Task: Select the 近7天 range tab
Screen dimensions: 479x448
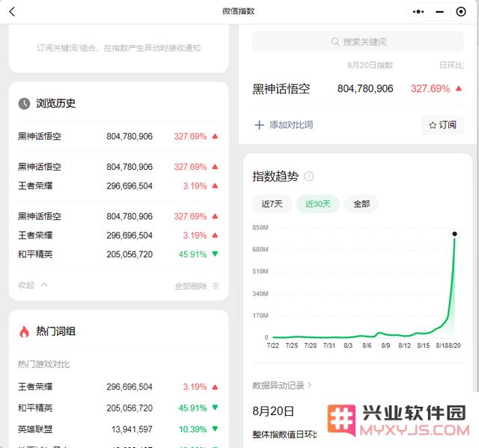Action: tap(272, 203)
